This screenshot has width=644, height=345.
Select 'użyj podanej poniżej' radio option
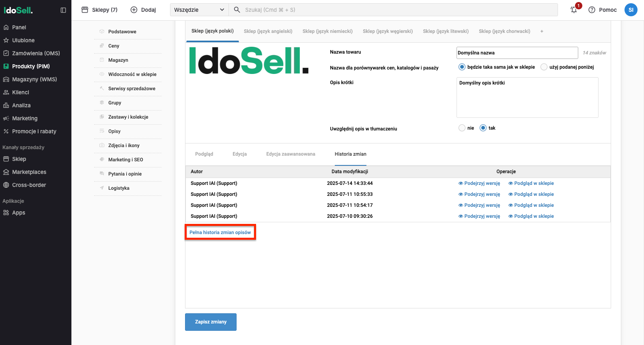pyautogui.click(x=544, y=67)
